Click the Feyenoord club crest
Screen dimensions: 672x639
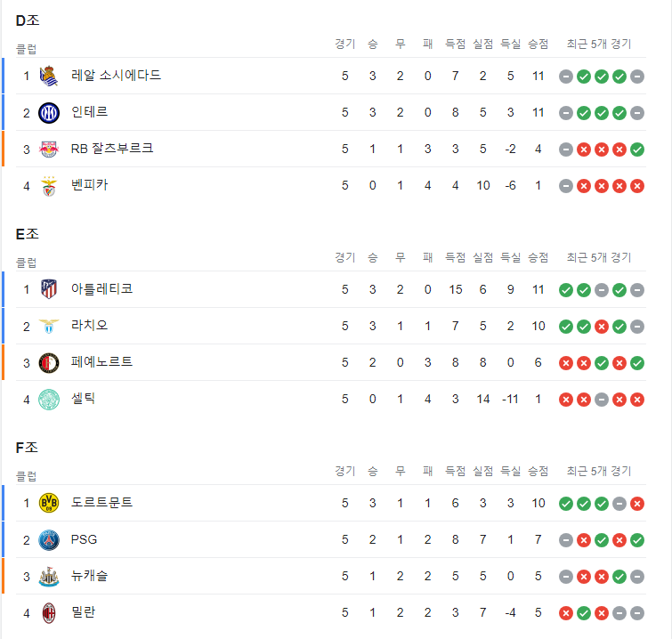(x=49, y=363)
